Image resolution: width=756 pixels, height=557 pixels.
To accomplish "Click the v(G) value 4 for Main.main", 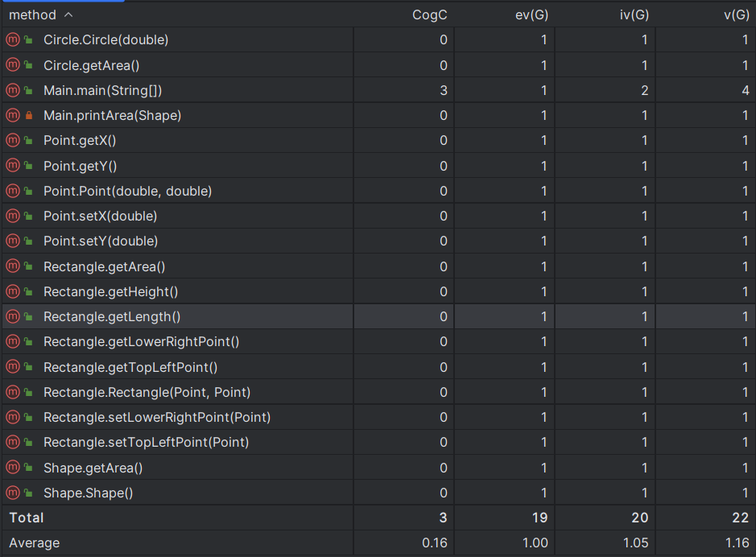I will click(x=746, y=90).
